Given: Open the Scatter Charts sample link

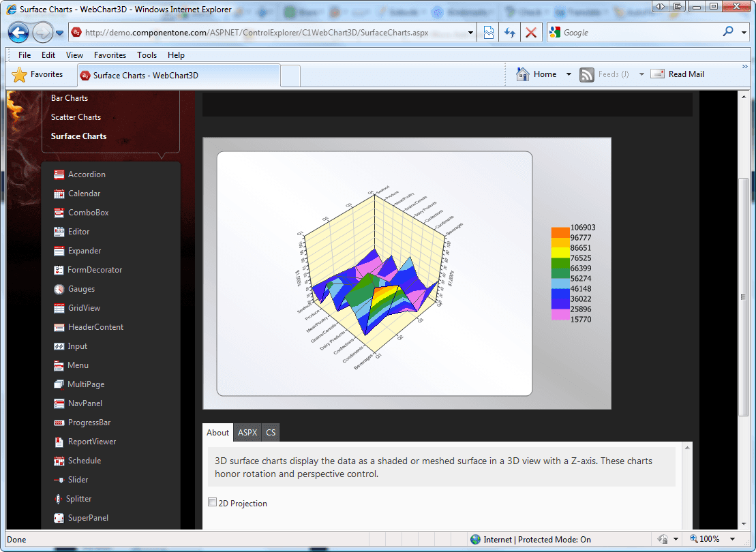Looking at the screenshot, I should 76,117.
